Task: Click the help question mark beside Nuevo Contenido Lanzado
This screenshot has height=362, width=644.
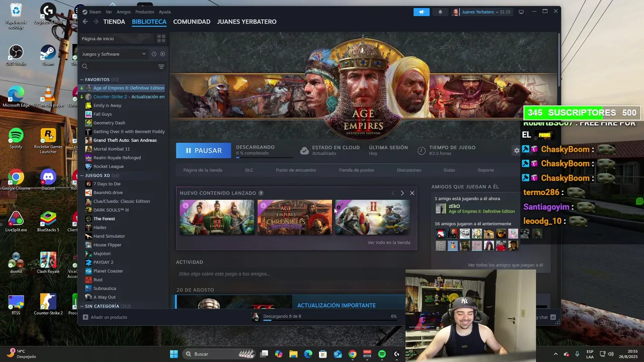Action: (261, 193)
